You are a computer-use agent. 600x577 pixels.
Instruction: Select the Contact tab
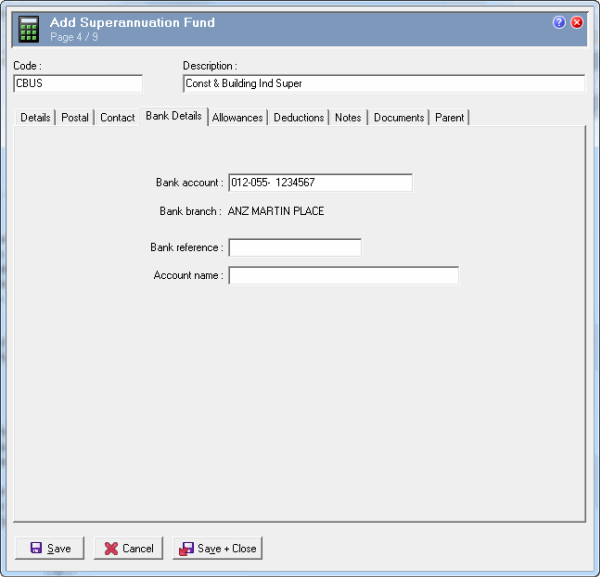[x=117, y=118]
